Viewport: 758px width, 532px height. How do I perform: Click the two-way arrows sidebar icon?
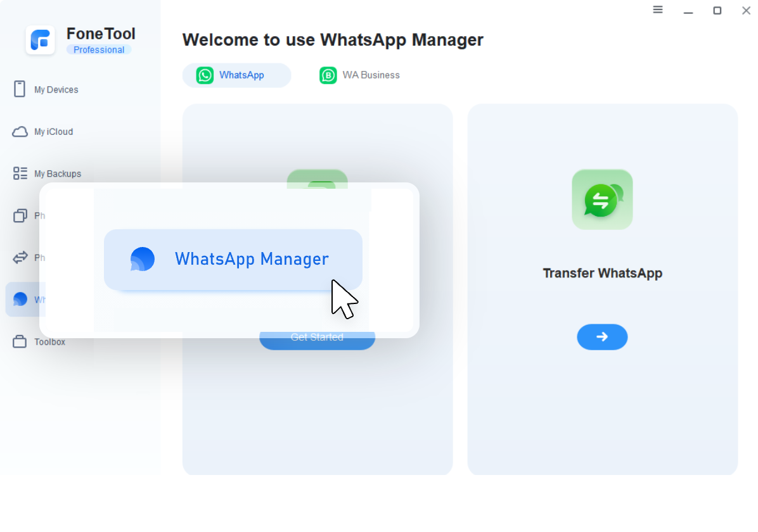click(x=20, y=258)
